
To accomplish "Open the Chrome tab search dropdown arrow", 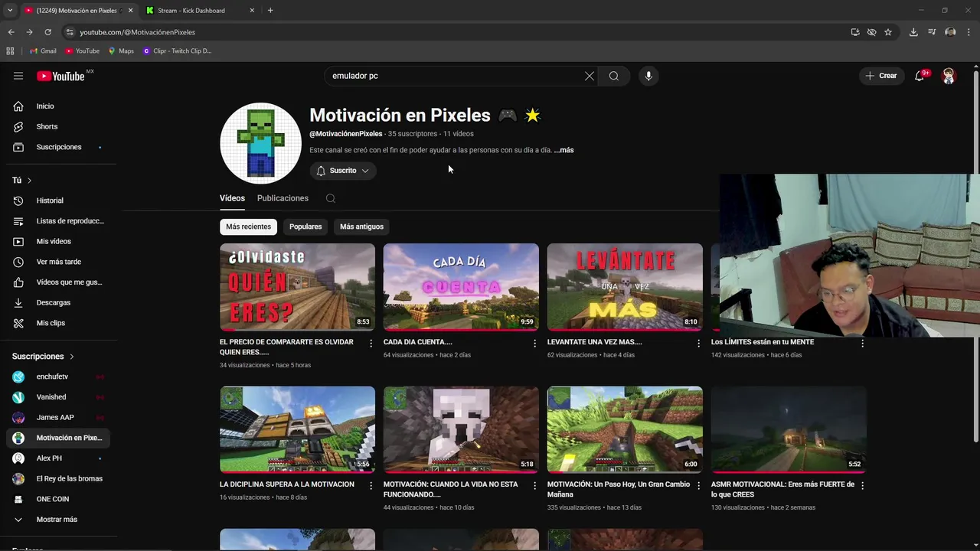I will 10,10.
